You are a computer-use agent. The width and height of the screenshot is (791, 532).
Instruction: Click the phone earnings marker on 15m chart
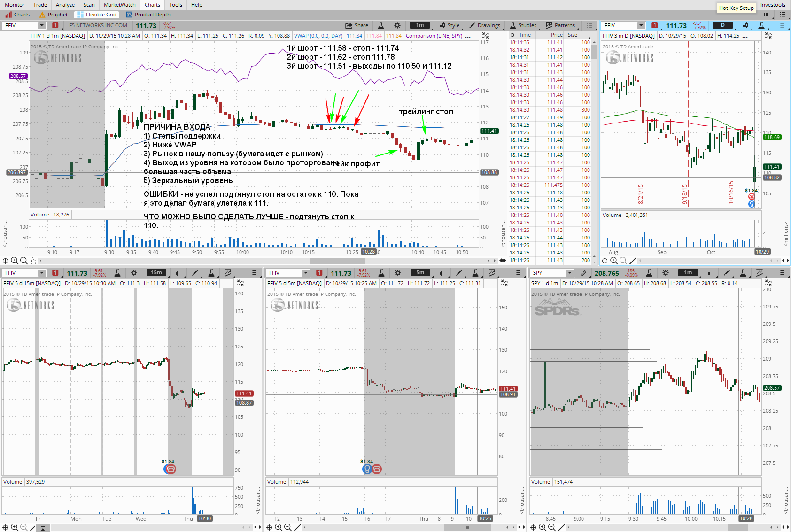click(x=171, y=469)
